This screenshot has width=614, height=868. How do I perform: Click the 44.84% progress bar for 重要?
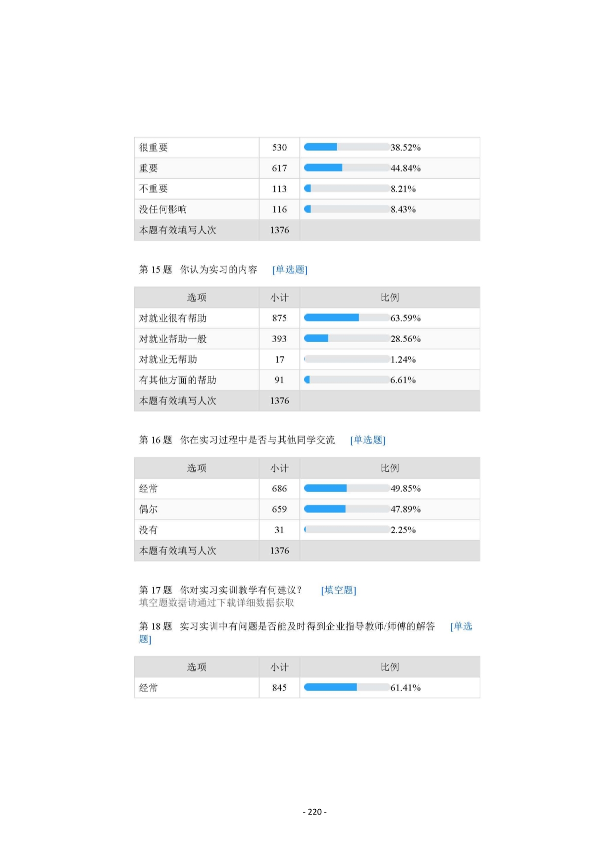(x=346, y=168)
